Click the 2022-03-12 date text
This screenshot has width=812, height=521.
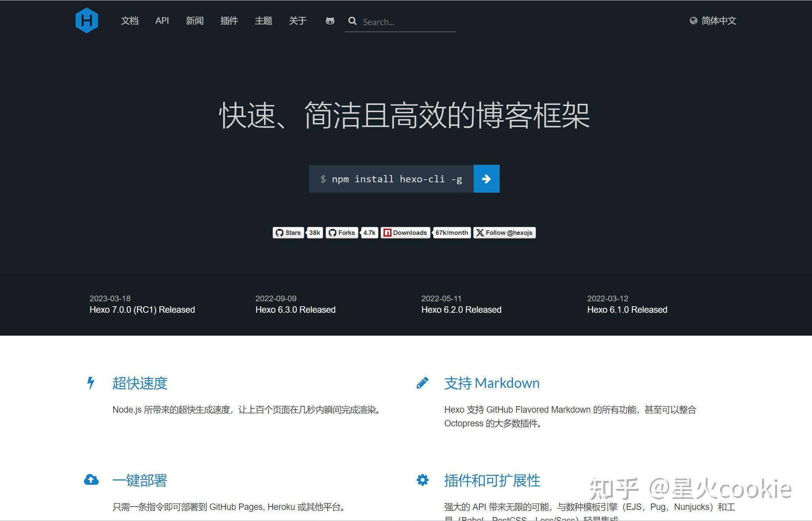pos(608,298)
